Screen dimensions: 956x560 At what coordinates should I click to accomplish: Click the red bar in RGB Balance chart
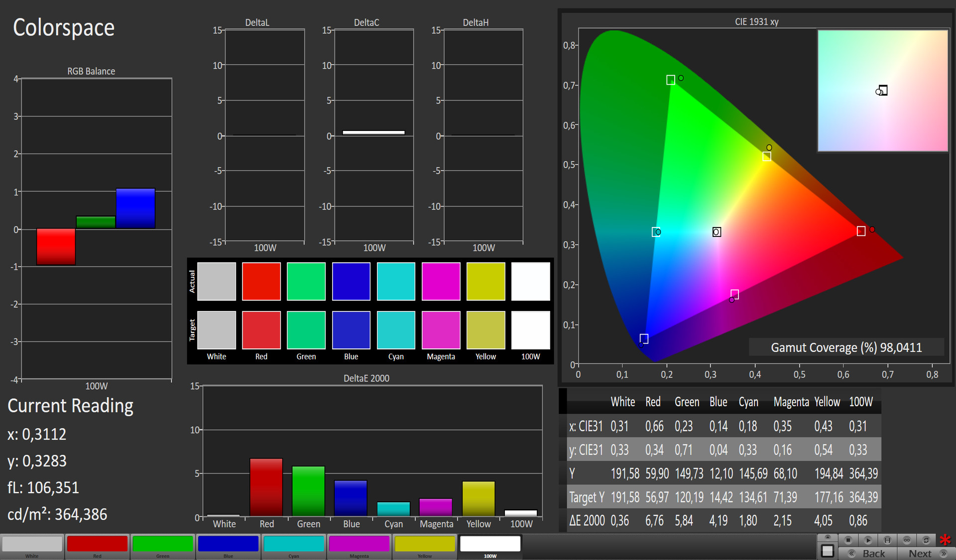56,247
